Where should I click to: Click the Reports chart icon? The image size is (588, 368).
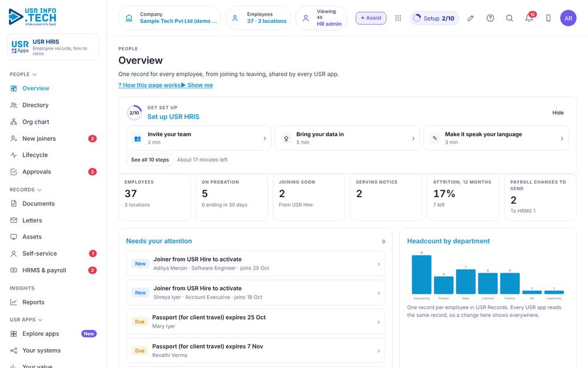[14, 302]
